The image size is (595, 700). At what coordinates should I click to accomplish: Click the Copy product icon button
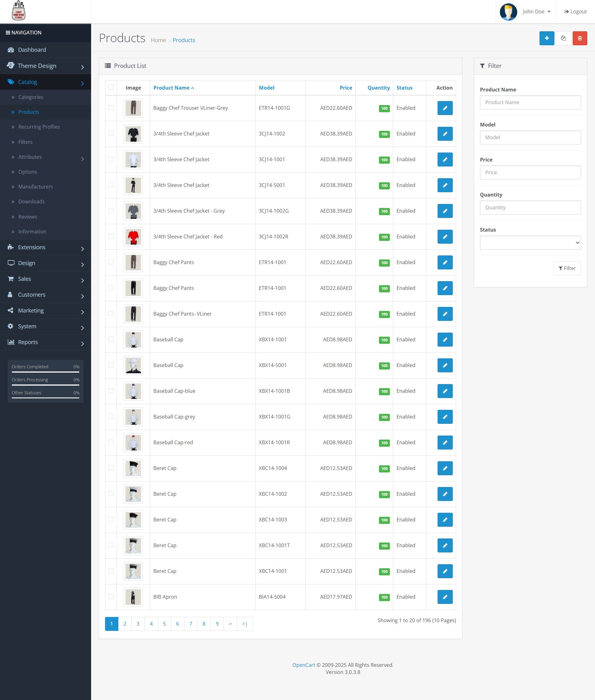563,38
